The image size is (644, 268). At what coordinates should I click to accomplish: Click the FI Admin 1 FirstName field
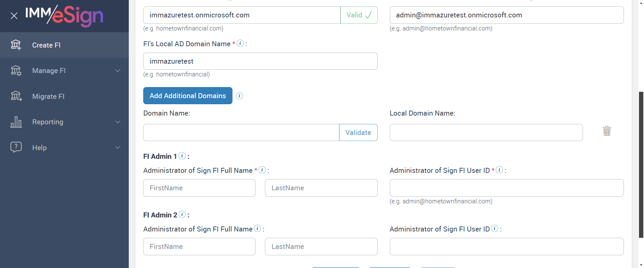pyautogui.click(x=199, y=188)
